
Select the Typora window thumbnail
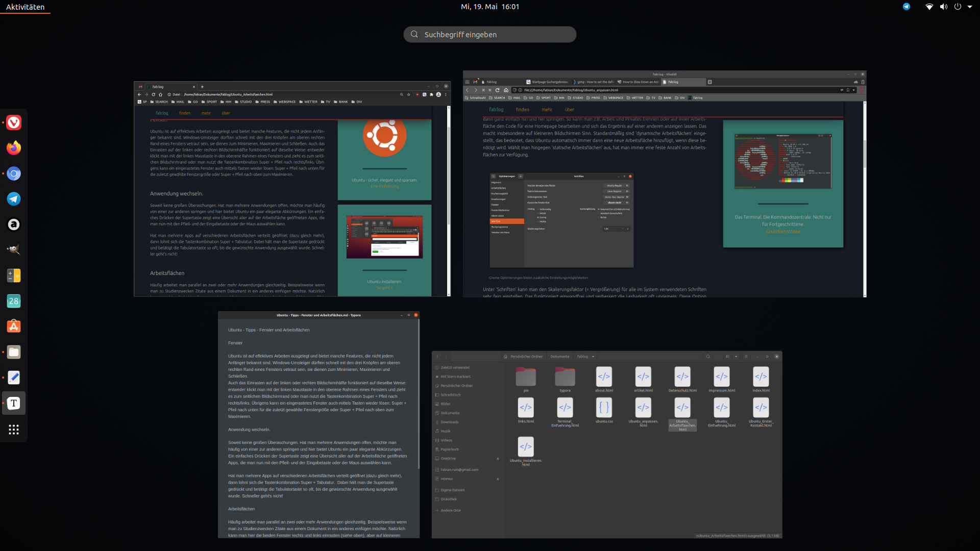[x=318, y=424]
